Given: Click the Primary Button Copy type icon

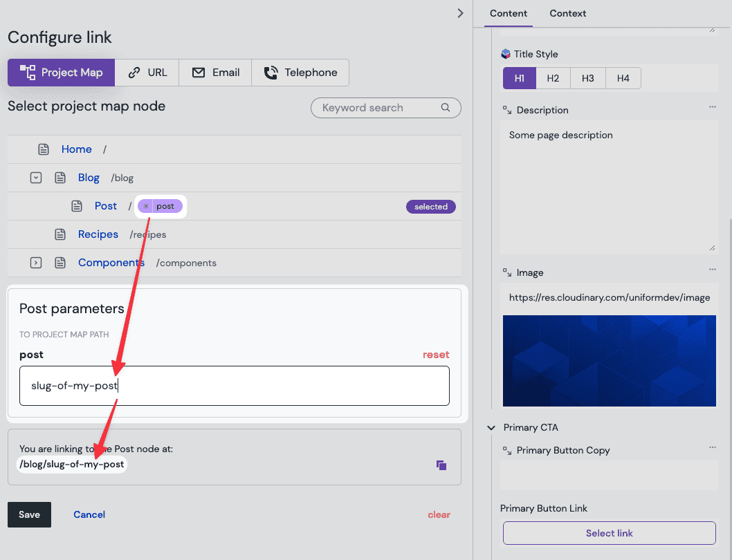Looking at the screenshot, I should point(507,450).
